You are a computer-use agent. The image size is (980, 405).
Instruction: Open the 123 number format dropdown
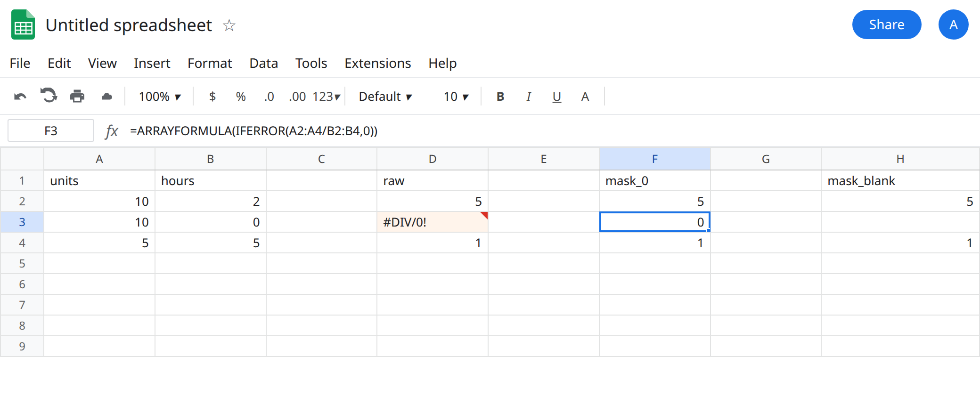pyautogui.click(x=326, y=97)
